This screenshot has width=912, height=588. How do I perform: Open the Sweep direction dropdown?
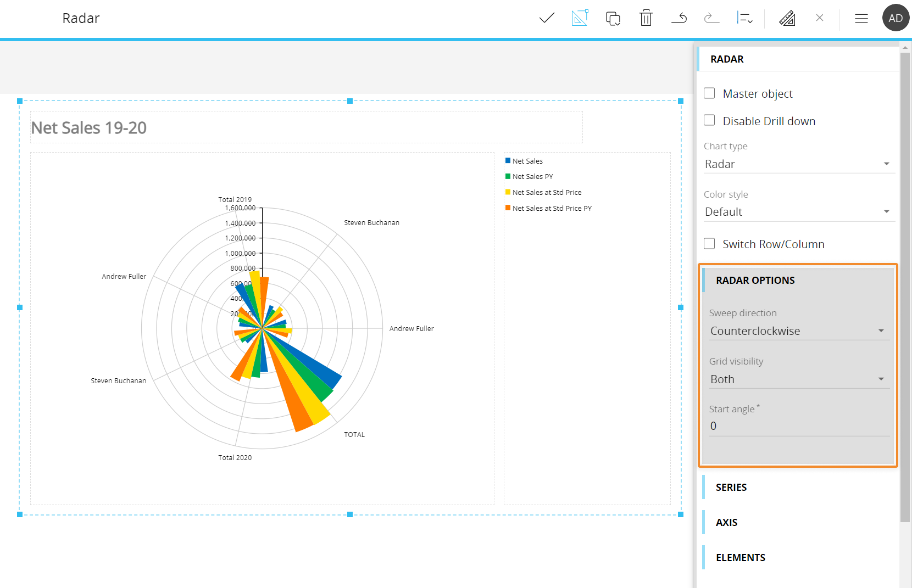(799, 331)
